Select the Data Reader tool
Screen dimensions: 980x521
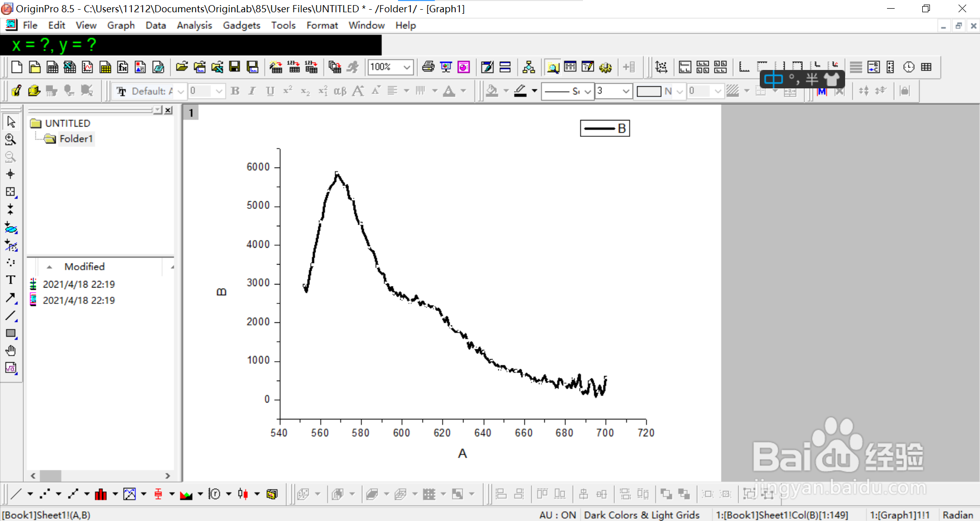coord(11,192)
